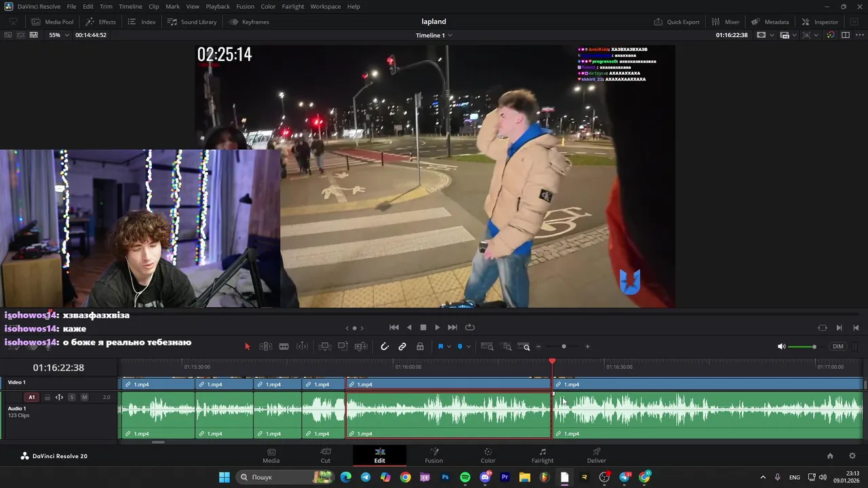Open the File menu

point(71,6)
